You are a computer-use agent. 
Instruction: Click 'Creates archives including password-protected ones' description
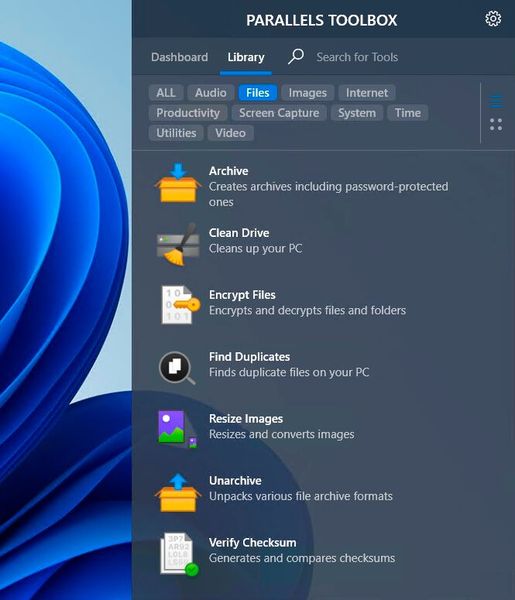click(x=328, y=194)
